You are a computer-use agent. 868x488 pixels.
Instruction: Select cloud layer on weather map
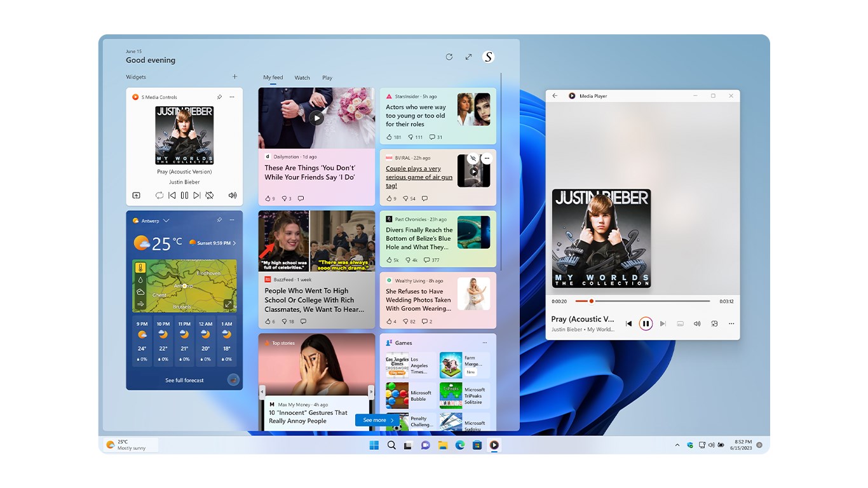click(x=140, y=292)
